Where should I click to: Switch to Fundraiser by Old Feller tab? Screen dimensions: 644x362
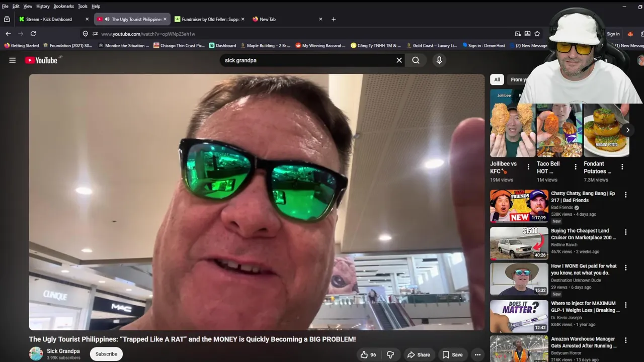click(x=211, y=19)
